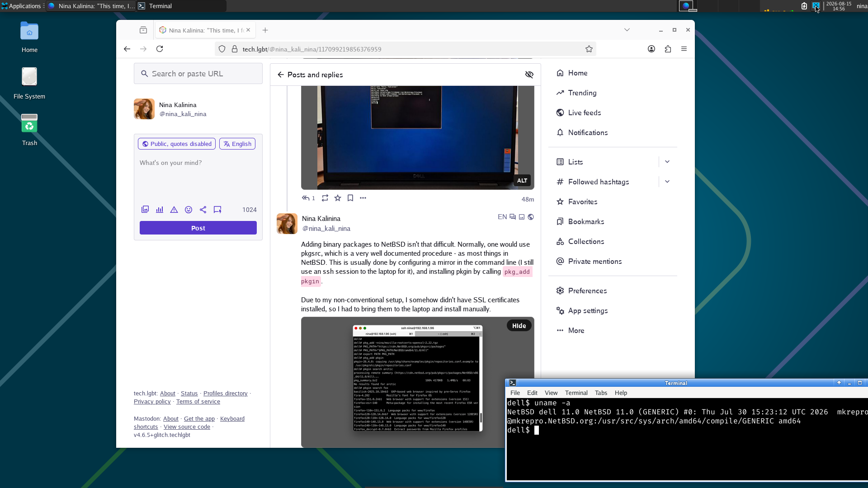Open Live feeds
868x488 pixels.
pos(585,113)
